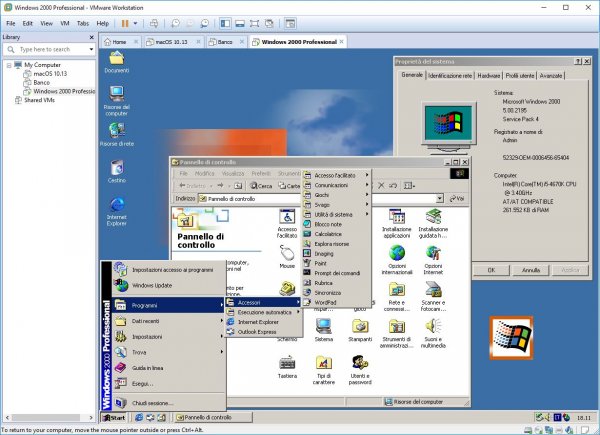The width and height of the screenshot is (600, 435).
Task: Open Calcolatrice from the Accessori menu
Action: [x=329, y=234]
